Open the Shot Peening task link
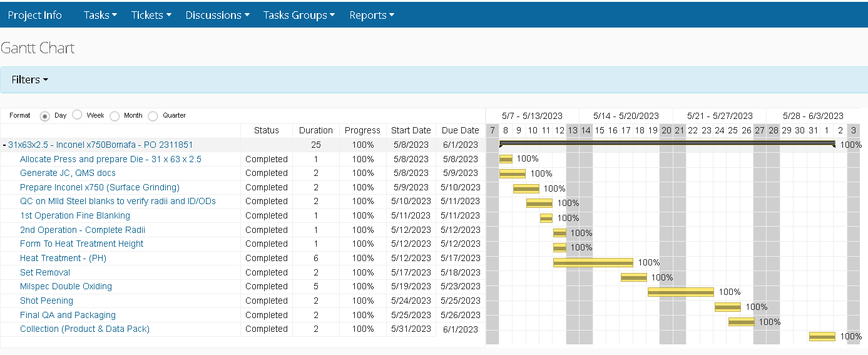This screenshot has width=868, height=355. [x=46, y=301]
